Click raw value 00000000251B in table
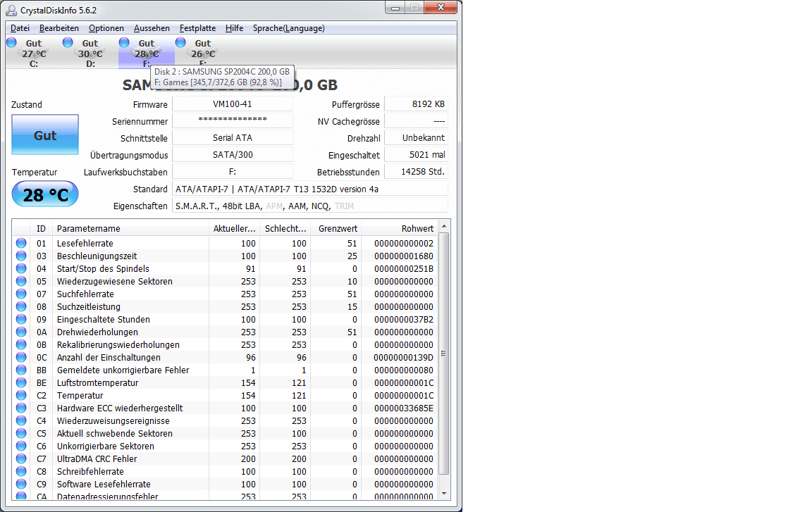 click(404, 269)
